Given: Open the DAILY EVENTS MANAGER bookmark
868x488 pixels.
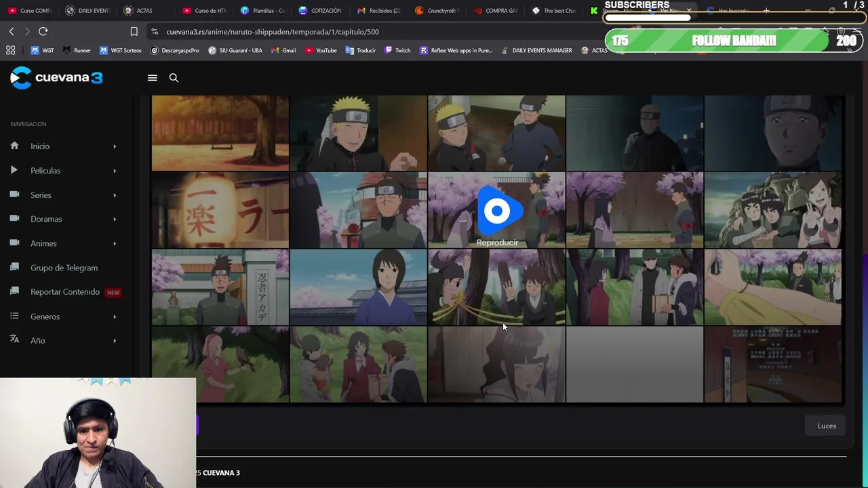Looking at the screenshot, I should [536, 50].
